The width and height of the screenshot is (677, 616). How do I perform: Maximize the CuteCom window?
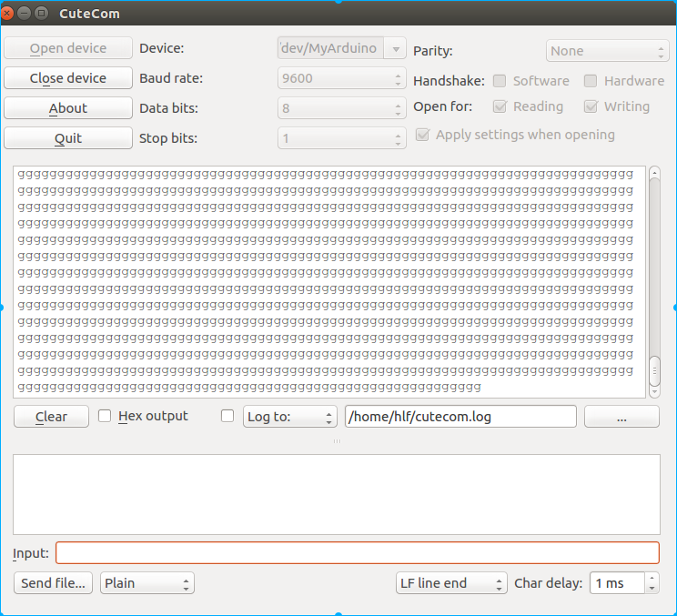pos(42,14)
